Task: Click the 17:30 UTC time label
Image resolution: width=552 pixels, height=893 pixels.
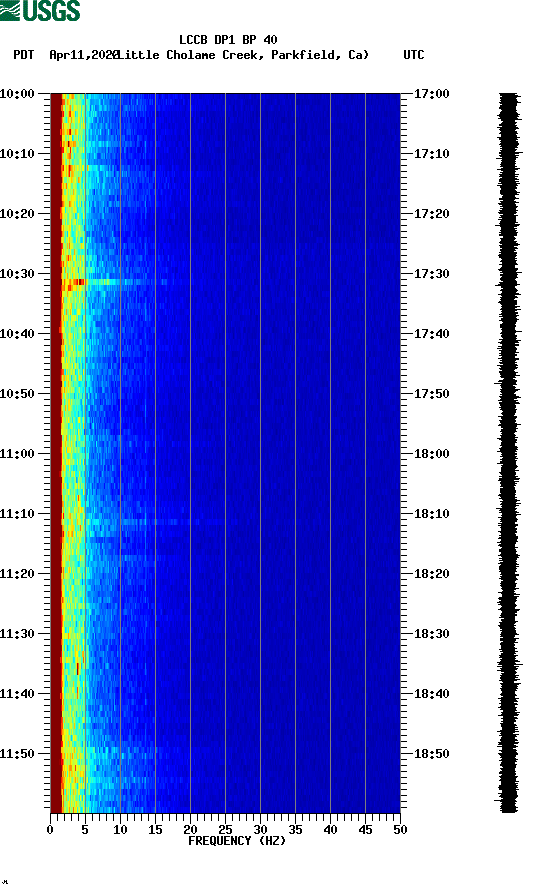Action: (x=432, y=273)
